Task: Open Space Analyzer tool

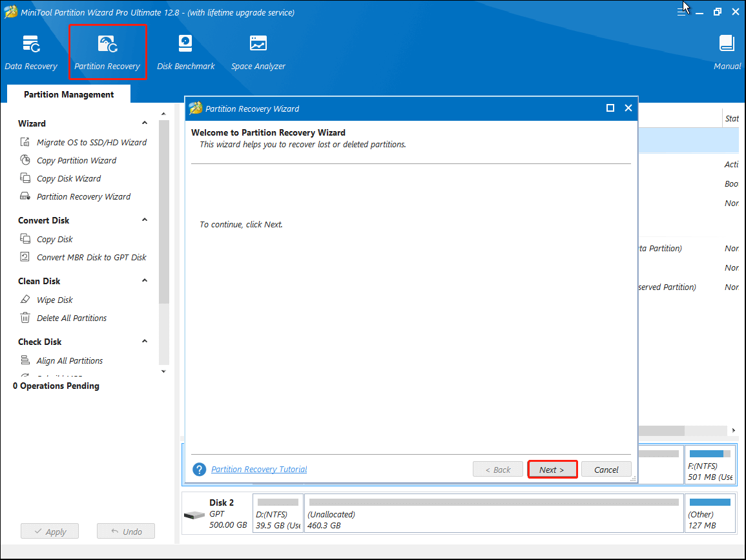Action: click(258, 52)
